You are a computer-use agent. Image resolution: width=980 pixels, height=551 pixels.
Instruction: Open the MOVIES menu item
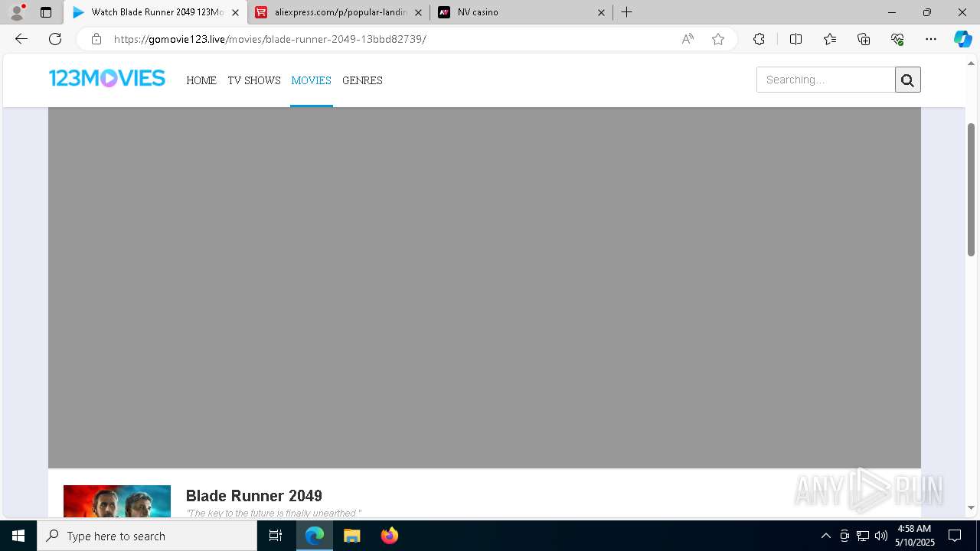[311, 80]
